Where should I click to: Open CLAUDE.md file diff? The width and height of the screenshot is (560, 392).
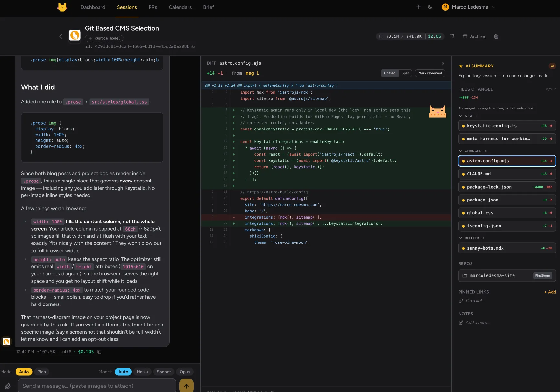coord(507,174)
